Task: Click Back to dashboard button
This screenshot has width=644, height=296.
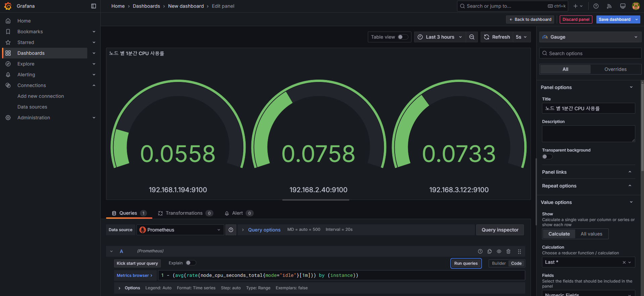Action: 530,19
